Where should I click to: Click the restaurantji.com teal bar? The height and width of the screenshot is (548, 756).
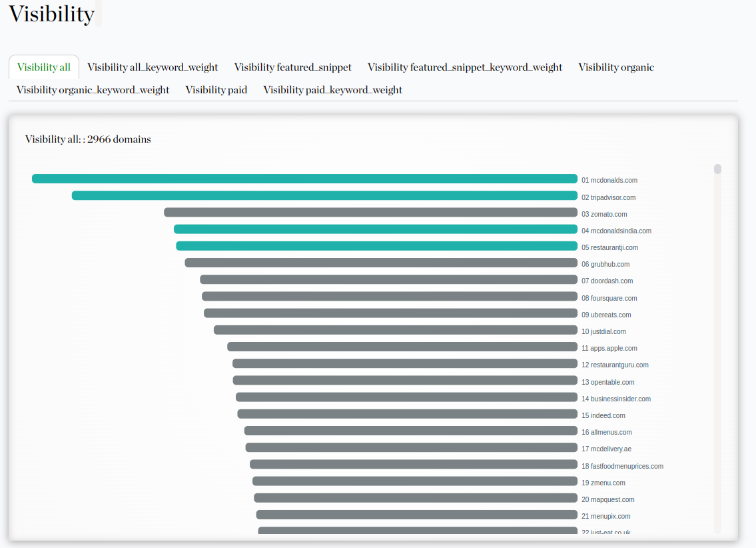pyautogui.click(x=376, y=246)
